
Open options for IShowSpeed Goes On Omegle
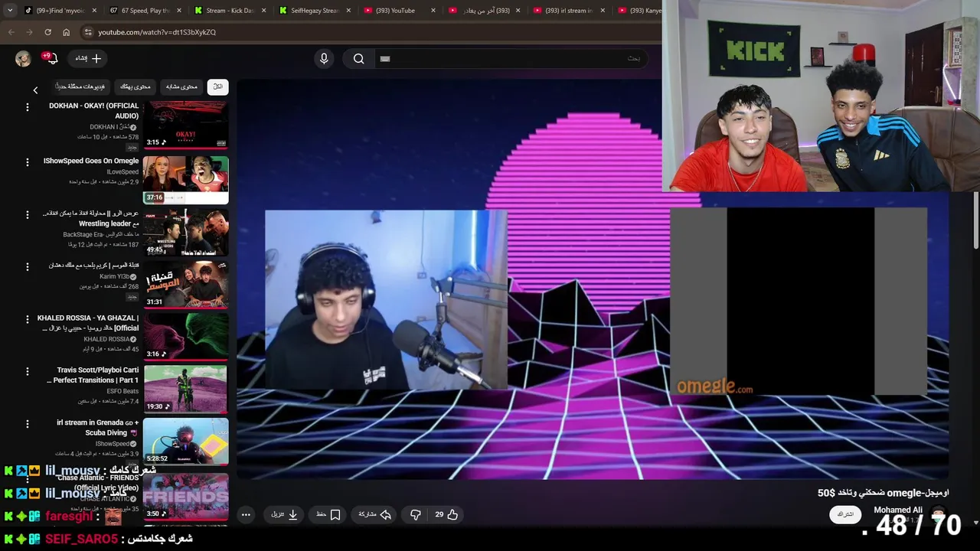pyautogui.click(x=28, y=162)
